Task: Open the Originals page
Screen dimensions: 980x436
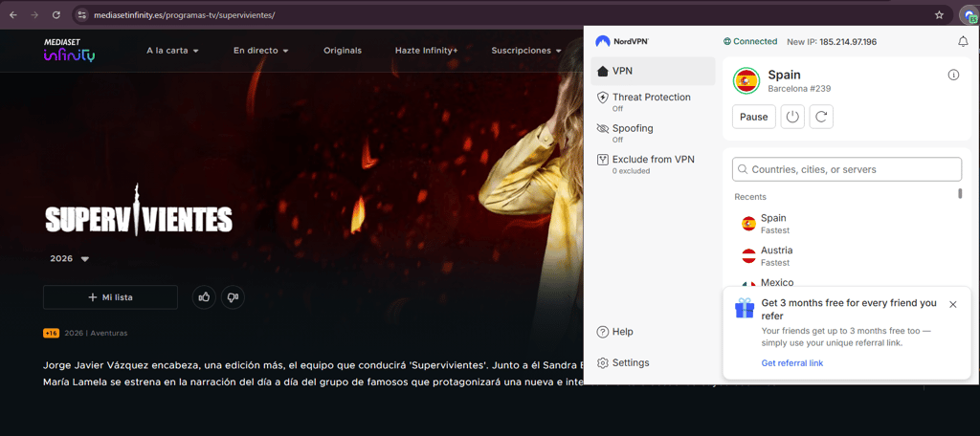Action: 343,51
